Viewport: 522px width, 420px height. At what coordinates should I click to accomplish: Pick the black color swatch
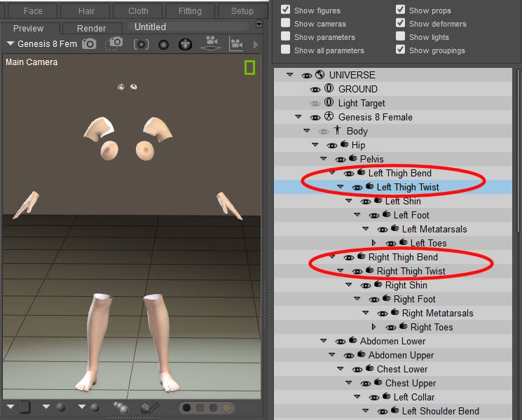pyautogui.click(x=187, y=407)
